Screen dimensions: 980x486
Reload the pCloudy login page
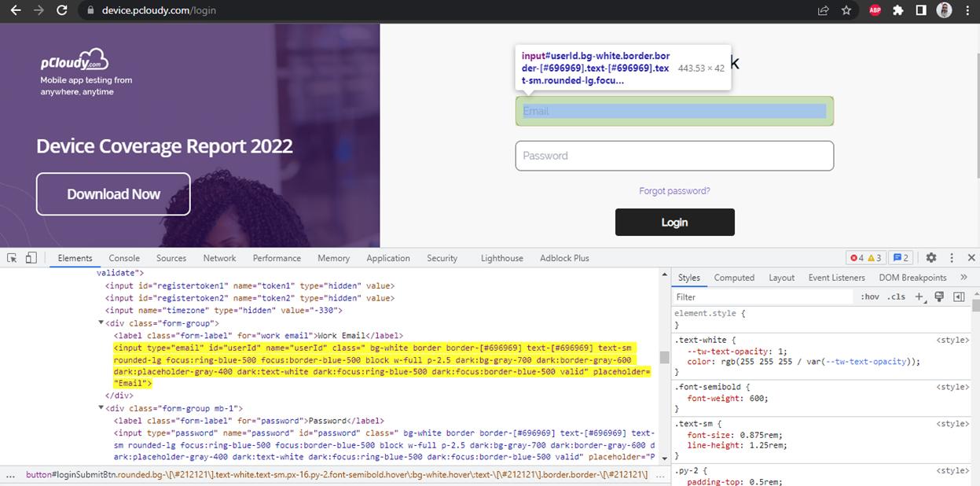tap(62, 10)
